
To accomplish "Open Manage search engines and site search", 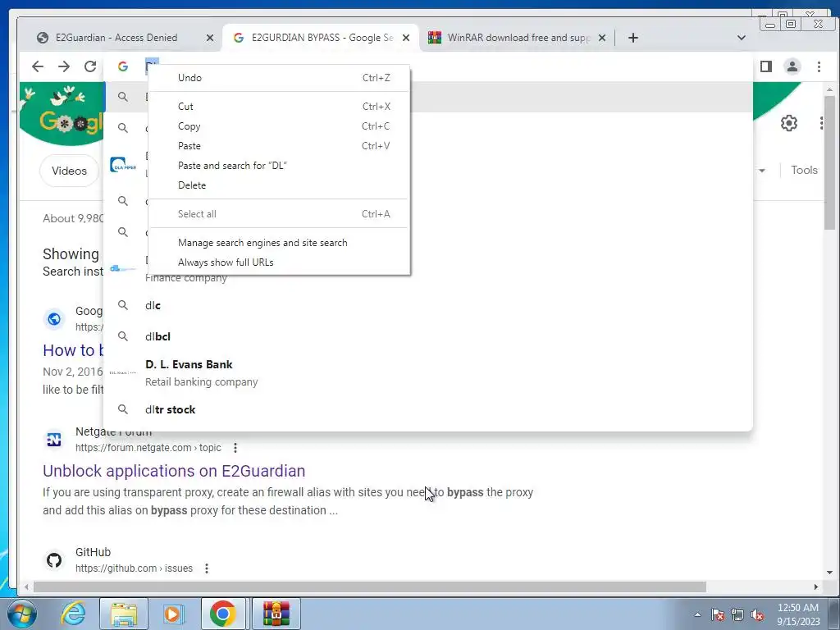I will [x=279, y=243].
